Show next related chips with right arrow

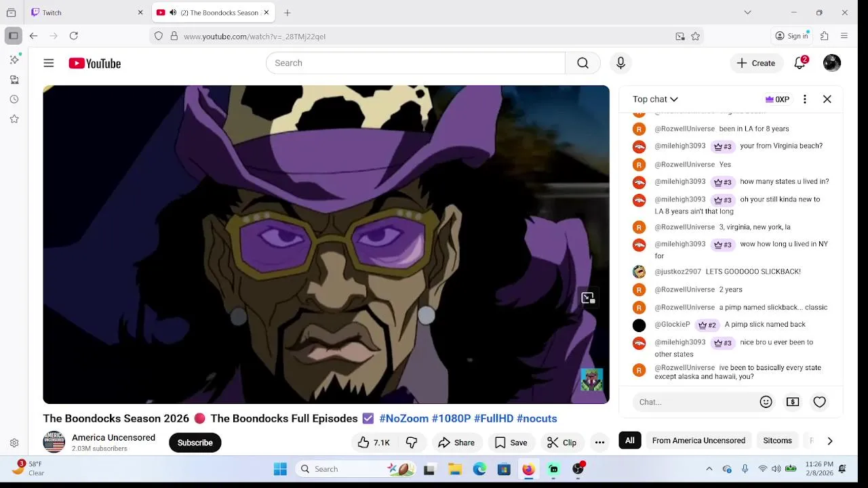click(x=830, y=441)
